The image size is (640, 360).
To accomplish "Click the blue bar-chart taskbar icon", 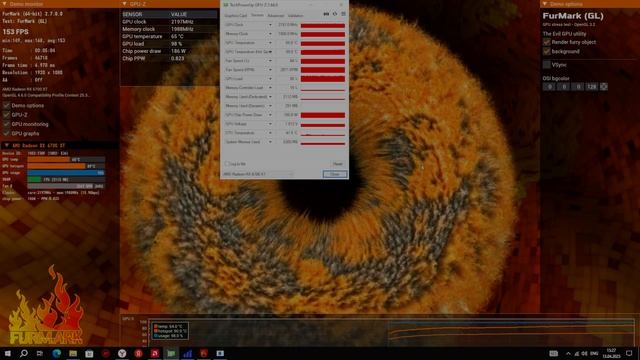I will 187,353.
